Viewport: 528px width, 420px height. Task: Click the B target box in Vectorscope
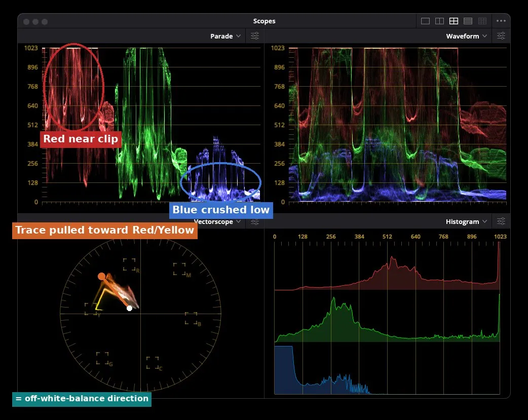(191, 318)
